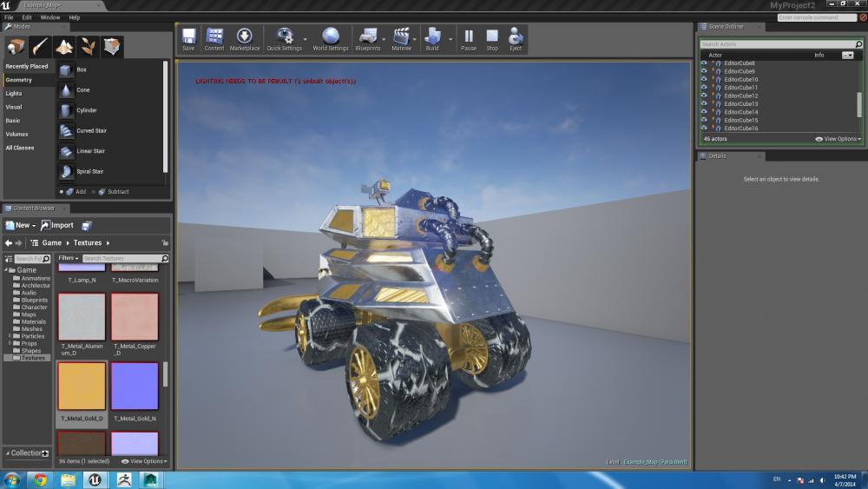This screenshot has width=868, height=489.
Task: Click the Import button
Action: (x=57, y=226)
